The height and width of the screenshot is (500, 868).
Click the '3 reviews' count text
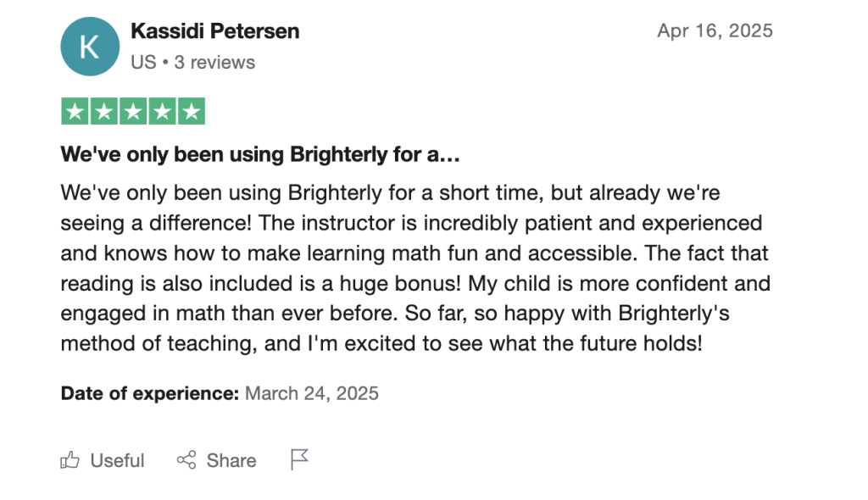(x=214, y=62)
